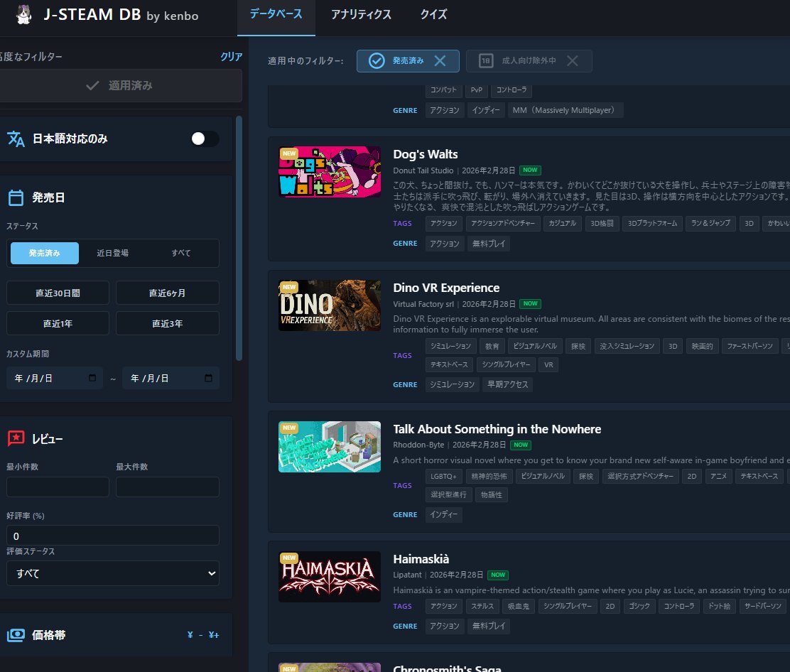Click the ゴシック tag on Haimaskià
The width and height of the screenshot is (790, 672).
pyautogui.click(x=639, y=606)
